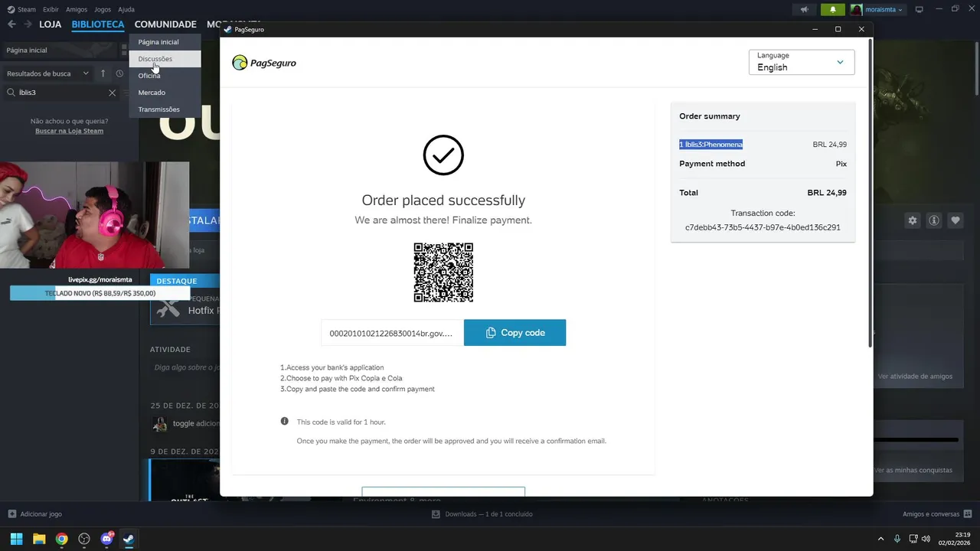Click Steam icon in taskbar
The height and width of the screenshot is (551, 980).
pos(129,539)
